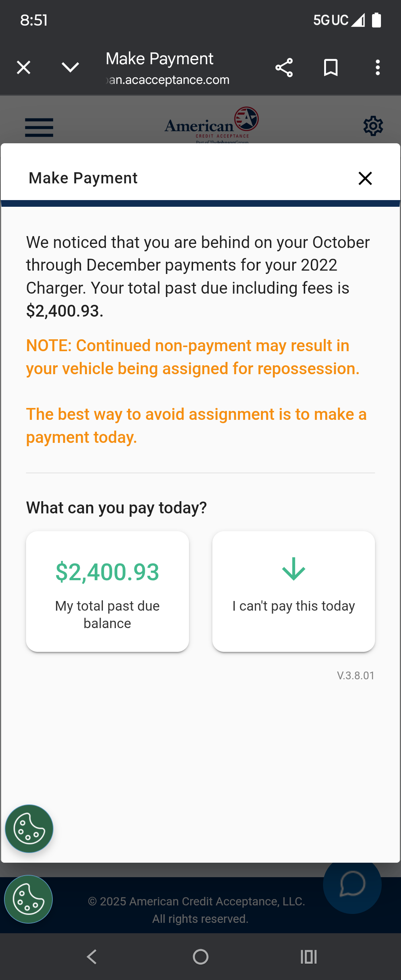
Task: Open the recent apps switcher
Action: coord(309,956)
